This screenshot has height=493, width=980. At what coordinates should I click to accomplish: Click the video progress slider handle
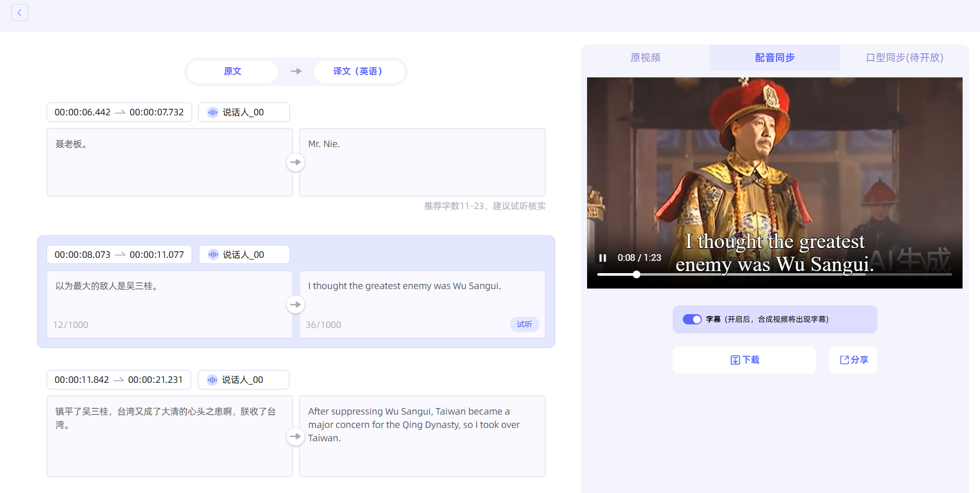(x=636, y=274)
